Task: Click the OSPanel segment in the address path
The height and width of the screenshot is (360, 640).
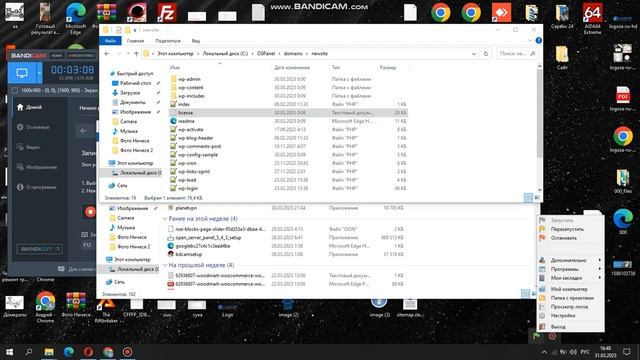Action: (266, 53)
